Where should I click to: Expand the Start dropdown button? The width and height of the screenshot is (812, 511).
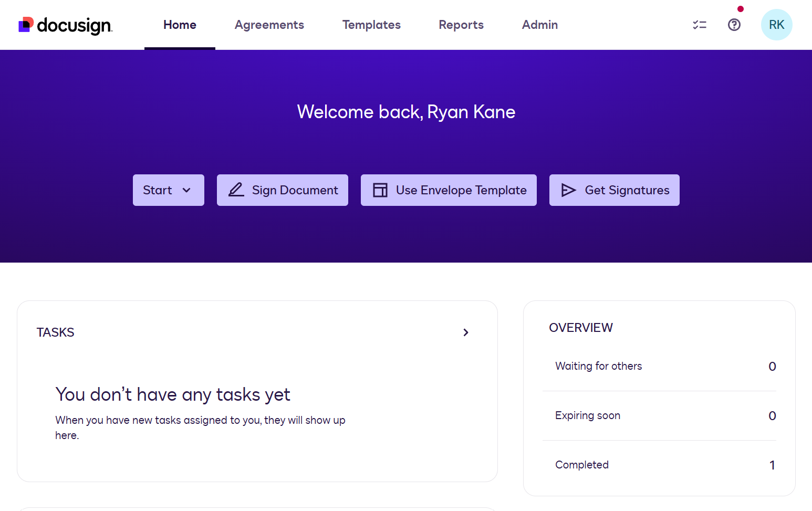[169, 190]
